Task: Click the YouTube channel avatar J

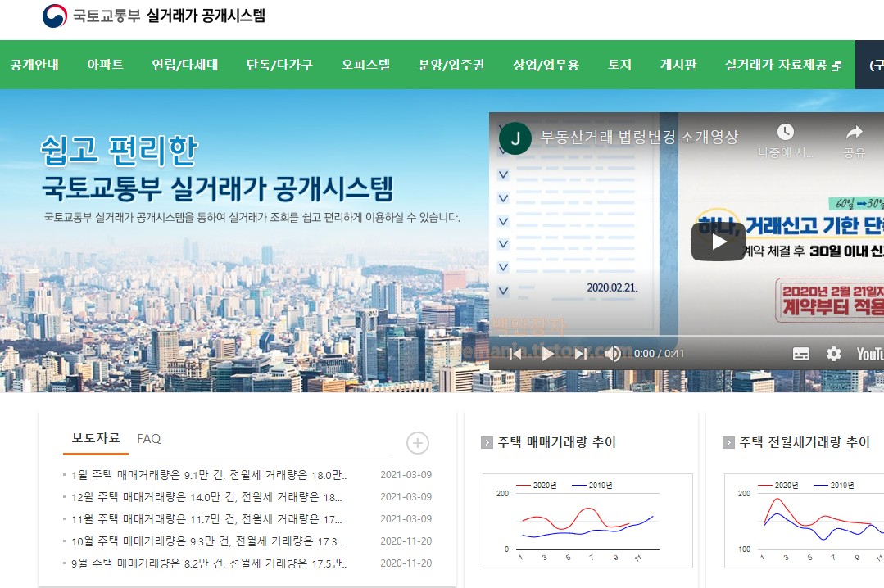Action: coord(515,138)
